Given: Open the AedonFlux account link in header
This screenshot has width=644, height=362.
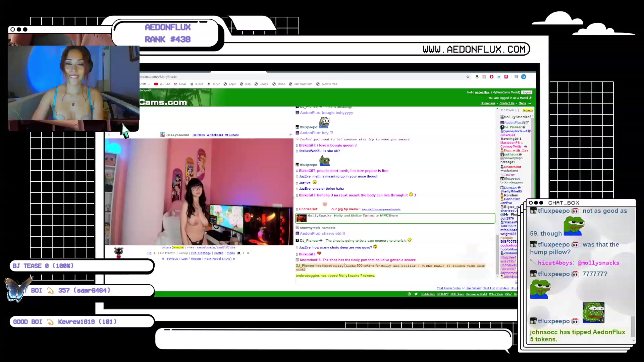Looking at the screenshot, I should [482, 93].
